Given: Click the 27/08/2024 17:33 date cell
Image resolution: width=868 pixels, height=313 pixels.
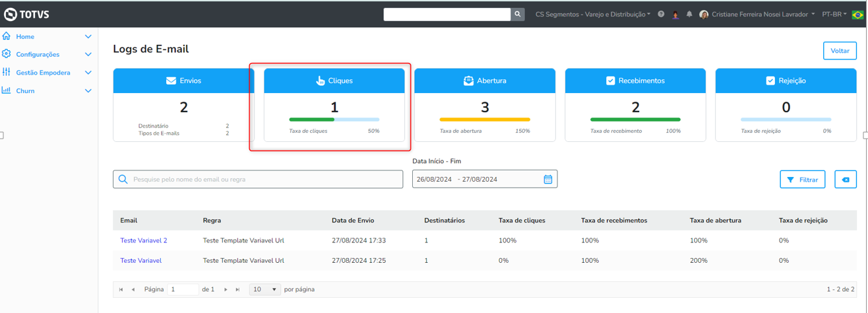Looking at the screenshot, I should [x=359, y=240].
